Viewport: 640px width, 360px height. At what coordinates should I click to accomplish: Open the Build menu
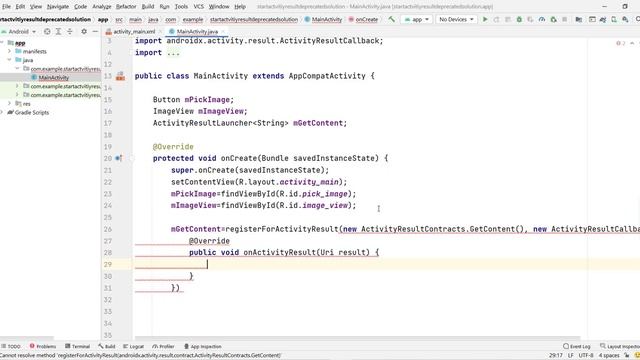coord(148,7)
